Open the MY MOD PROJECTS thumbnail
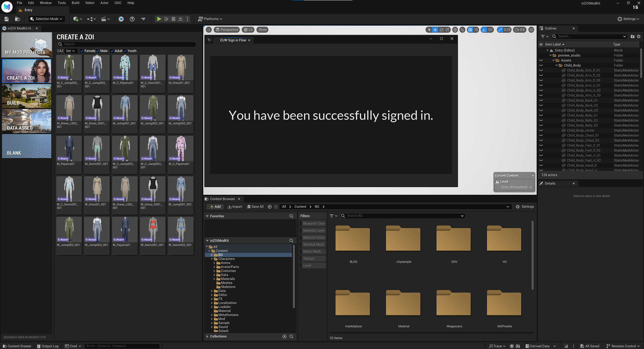644x349 pixels. pos(27,45)
